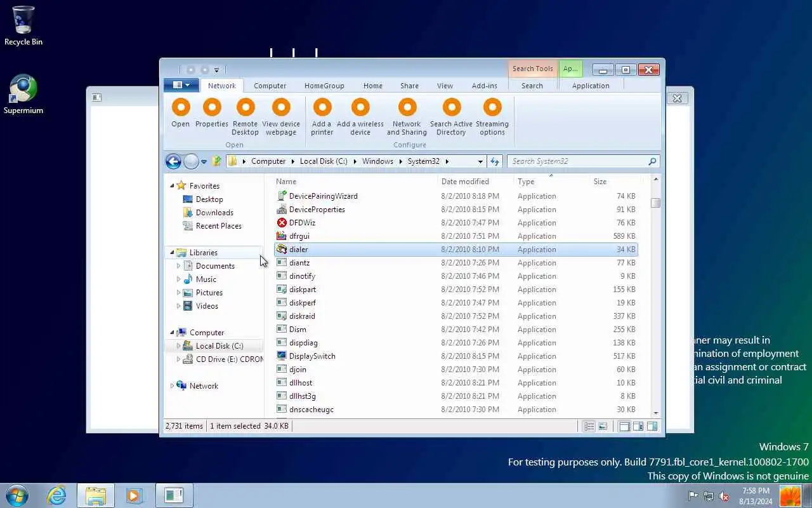Expand Local Disk (C:) tree node

point(178,346)
